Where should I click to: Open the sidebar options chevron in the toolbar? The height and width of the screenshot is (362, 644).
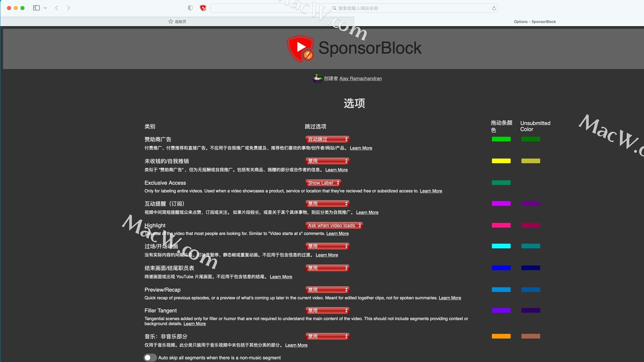[45, 8]
